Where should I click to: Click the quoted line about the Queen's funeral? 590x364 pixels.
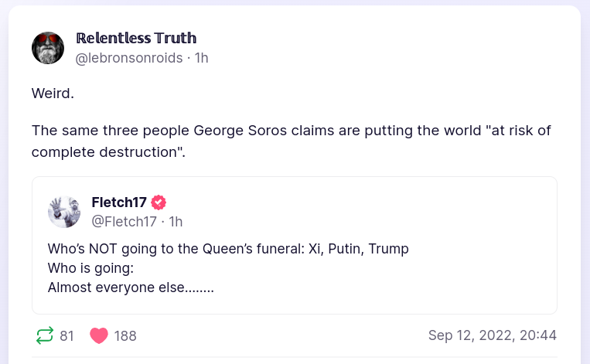pos(228,249)
